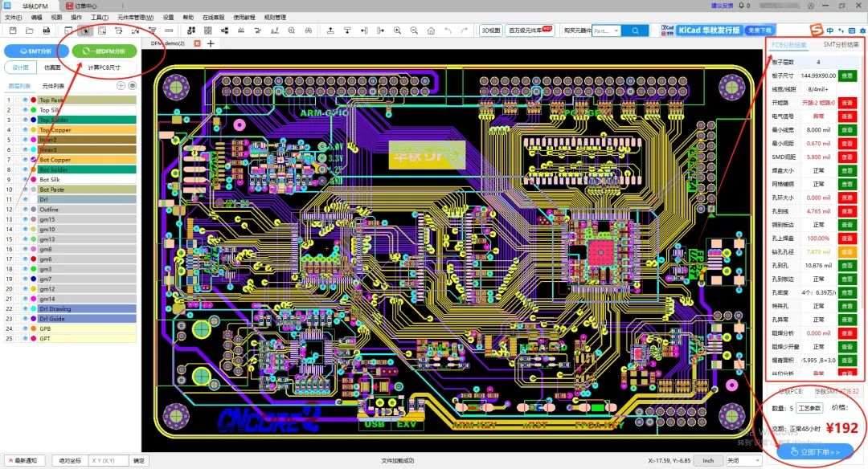Click the zoom-to-area magnifier icon

click(x=291, y=31)
